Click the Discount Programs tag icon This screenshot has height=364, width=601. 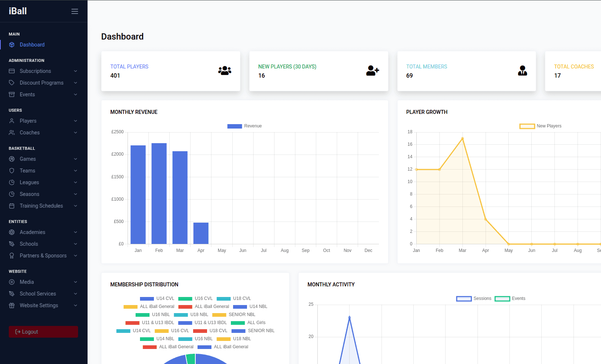click(x=12, y=83)
